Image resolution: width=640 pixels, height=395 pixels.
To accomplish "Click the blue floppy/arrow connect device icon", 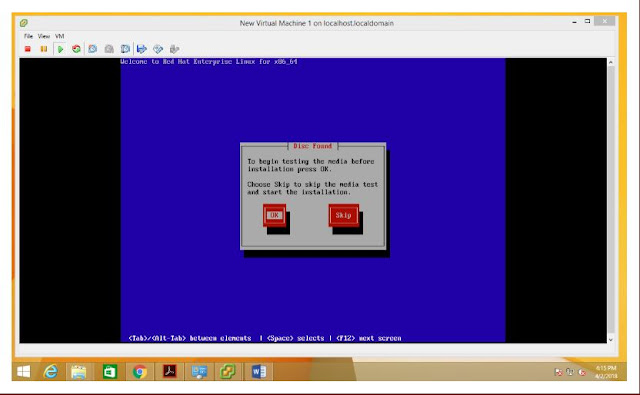I will pyautogui.click(x=142, y=49).
